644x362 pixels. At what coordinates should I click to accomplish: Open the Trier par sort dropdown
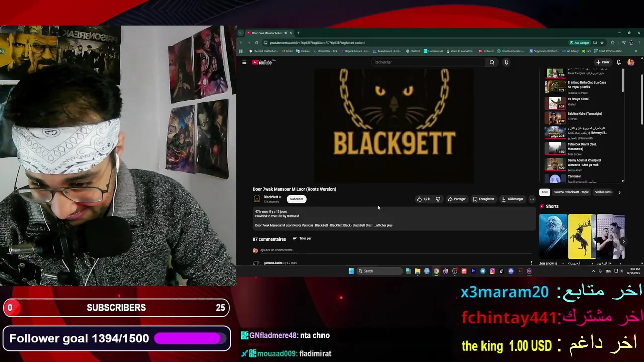tap(302, 238)
